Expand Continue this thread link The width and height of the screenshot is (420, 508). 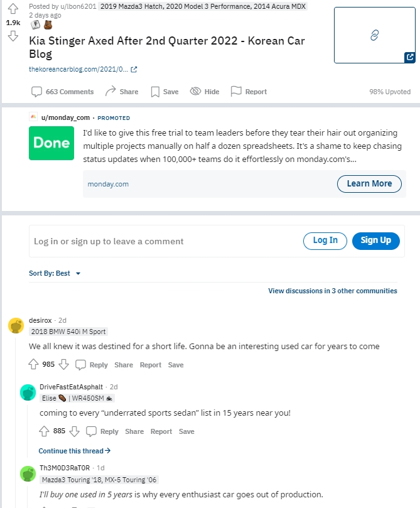coord(75,451)
